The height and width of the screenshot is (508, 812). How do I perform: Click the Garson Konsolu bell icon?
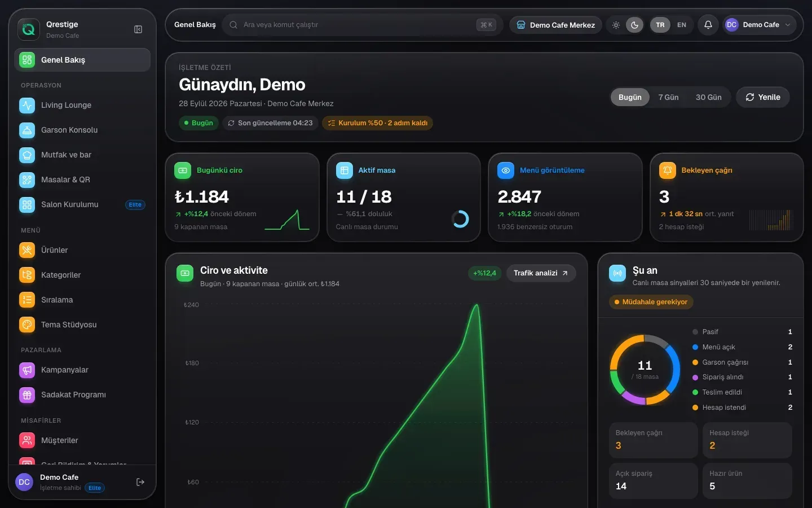(x=27, y=130)
